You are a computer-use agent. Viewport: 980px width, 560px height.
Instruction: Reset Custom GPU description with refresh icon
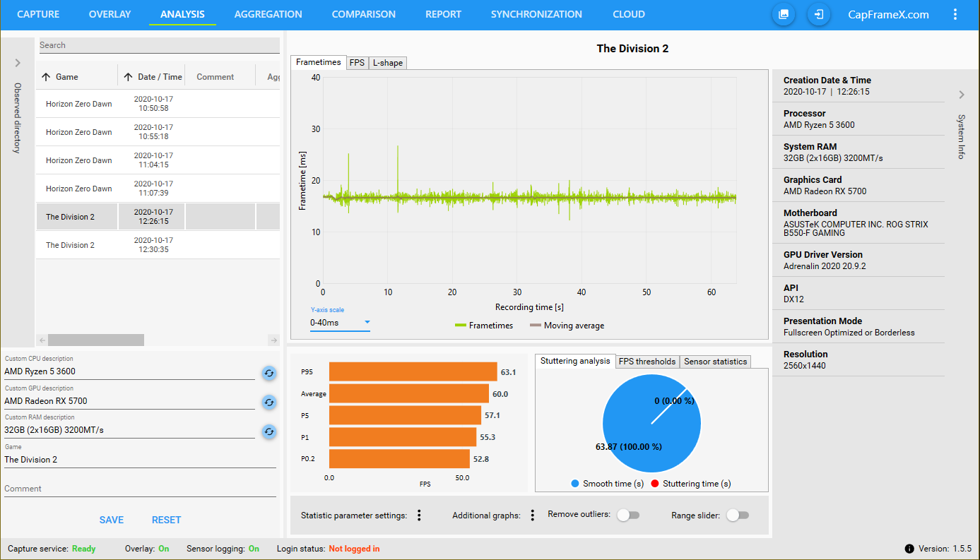pyautogui.click(x=269, y=402)
